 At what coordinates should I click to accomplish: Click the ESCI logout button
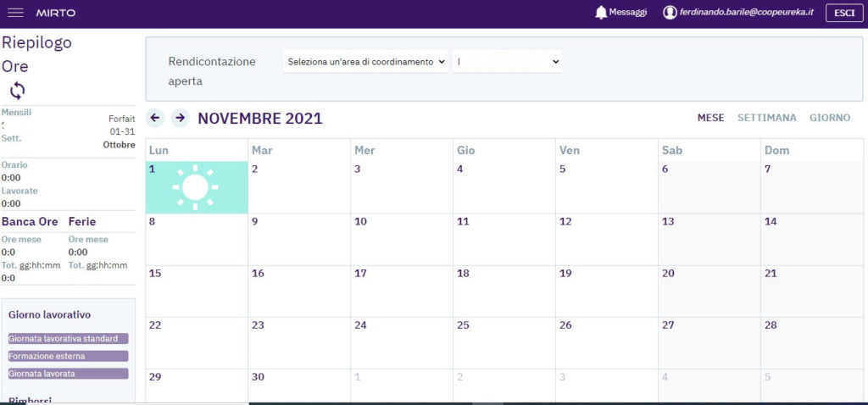[844, 13]
